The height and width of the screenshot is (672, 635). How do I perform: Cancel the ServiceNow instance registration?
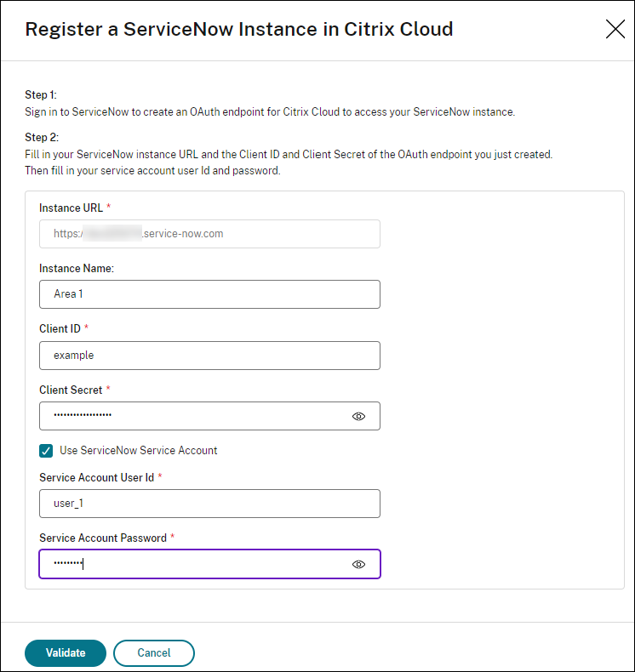[154, 652]
